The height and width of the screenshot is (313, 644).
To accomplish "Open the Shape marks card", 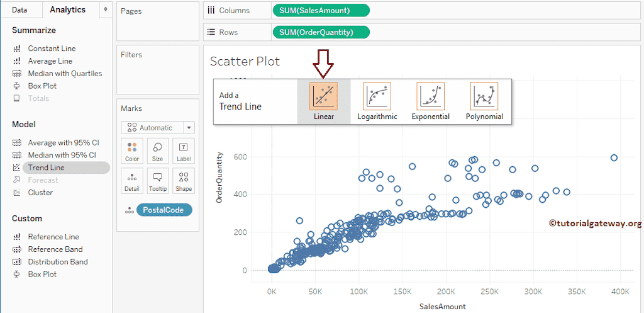I will point(183,181).
